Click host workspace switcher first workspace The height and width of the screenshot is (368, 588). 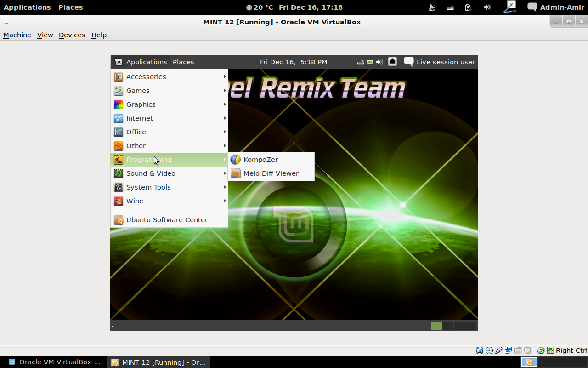coord(529,362)
